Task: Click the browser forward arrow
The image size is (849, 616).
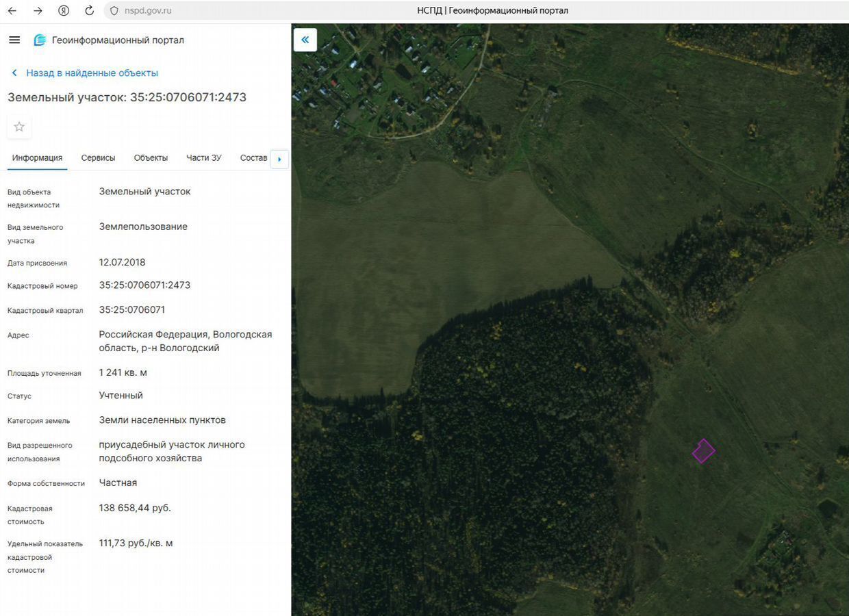Action: click(38, 10)
